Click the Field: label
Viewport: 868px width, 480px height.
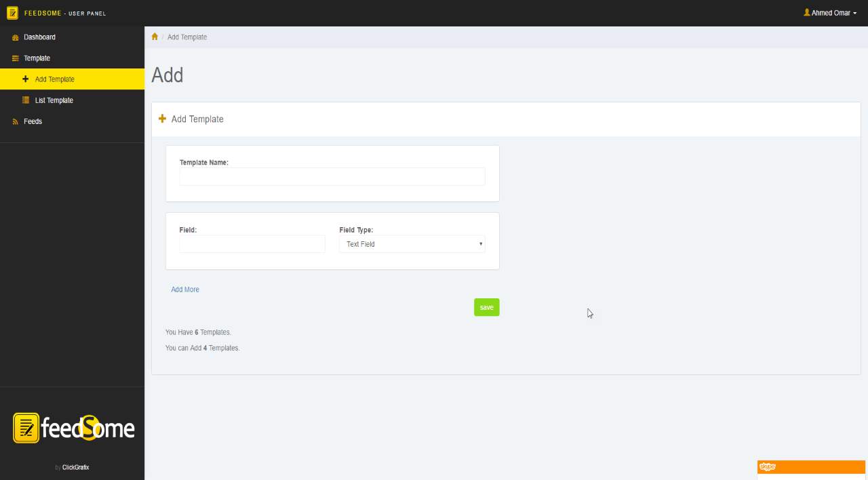(188, 231)
